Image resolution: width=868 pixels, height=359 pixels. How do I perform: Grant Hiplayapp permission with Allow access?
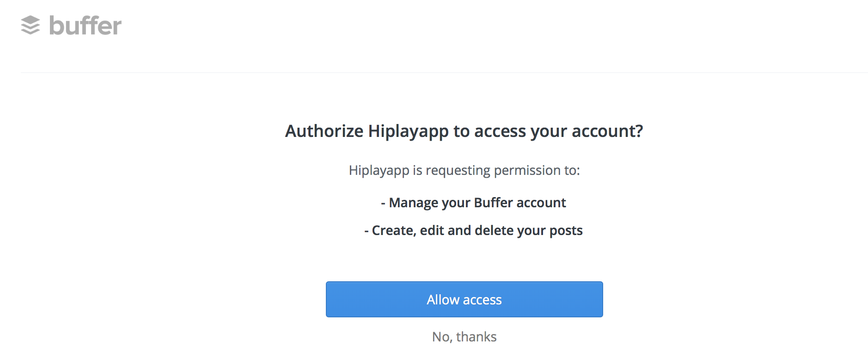coord(464,299)
